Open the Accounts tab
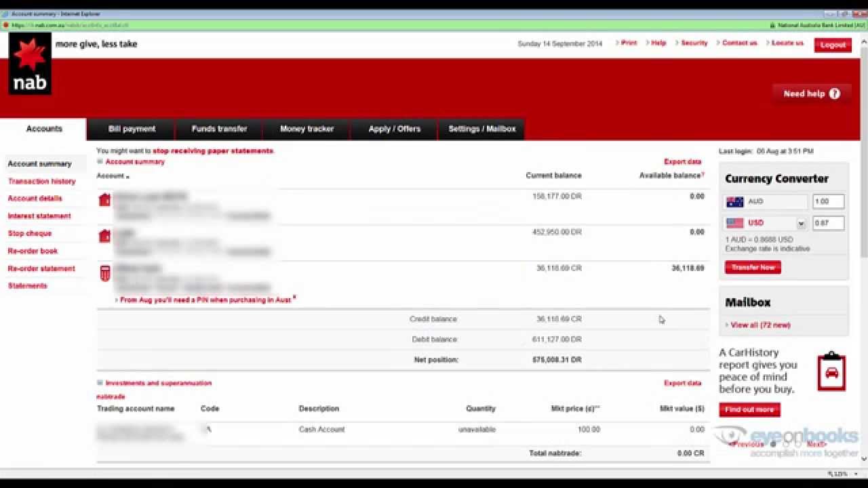Image resolution: width=868 pixels, height=488 pixels. 44,129
